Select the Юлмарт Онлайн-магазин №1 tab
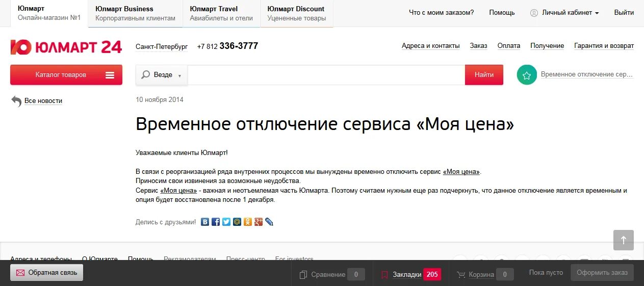This screenshot has height=286, width=644. [x=49, y=13]
